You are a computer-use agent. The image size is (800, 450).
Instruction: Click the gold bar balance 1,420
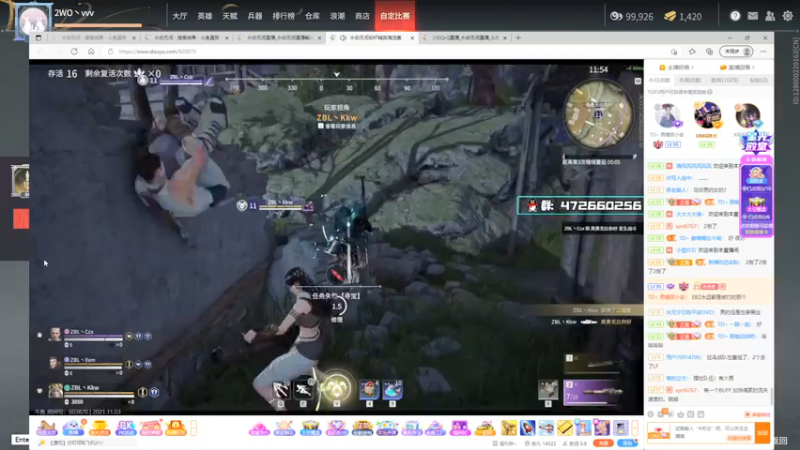(x=683, y=16)
